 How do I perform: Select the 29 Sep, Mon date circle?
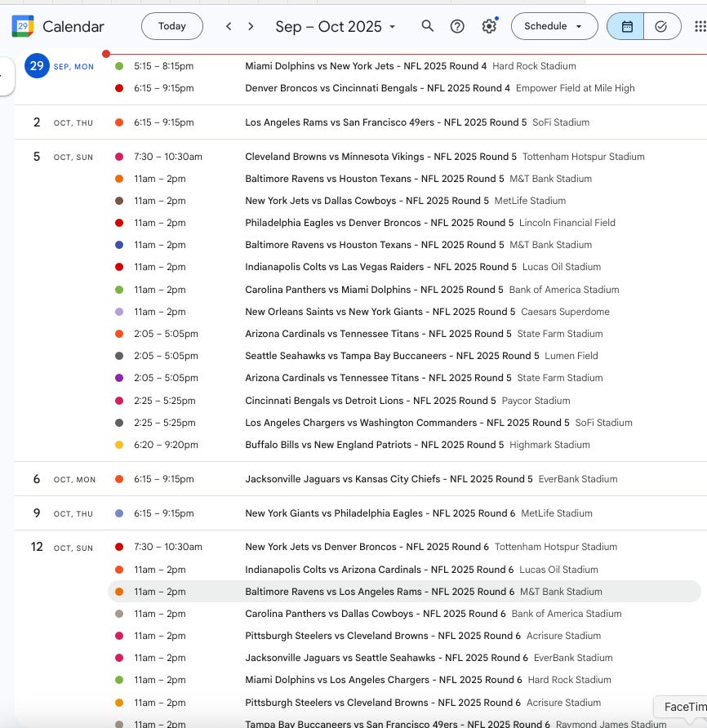37,66
